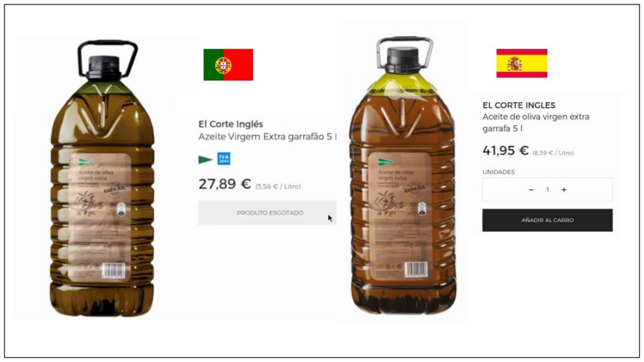
Task: Click the barcode on the right bottle
Action: click(415, 269)
